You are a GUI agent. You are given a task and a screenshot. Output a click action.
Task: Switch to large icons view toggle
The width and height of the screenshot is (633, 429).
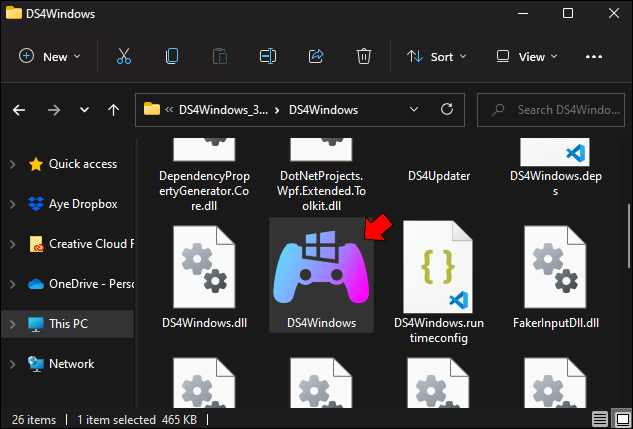tap(621, 420)
